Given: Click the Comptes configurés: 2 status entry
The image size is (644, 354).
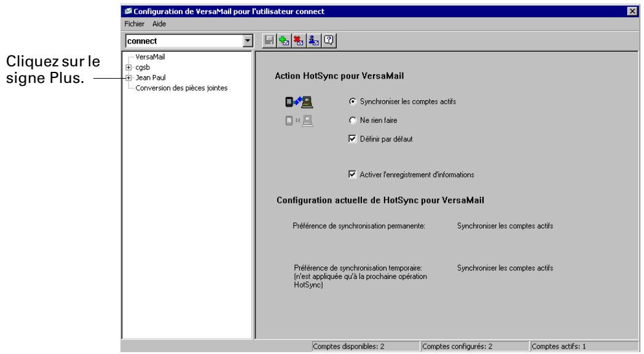Looking at the screenshot, I should (475, 346).
